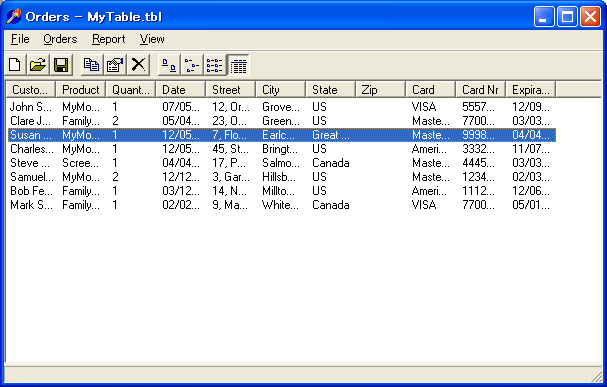Sort by the City column header
This screenshot has height=387, width=607.
pos(281,90)
